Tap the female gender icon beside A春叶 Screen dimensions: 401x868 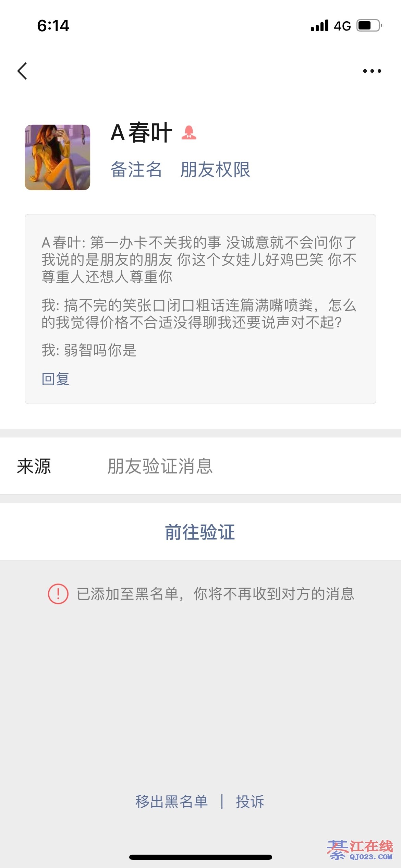(x=189, y=132)
